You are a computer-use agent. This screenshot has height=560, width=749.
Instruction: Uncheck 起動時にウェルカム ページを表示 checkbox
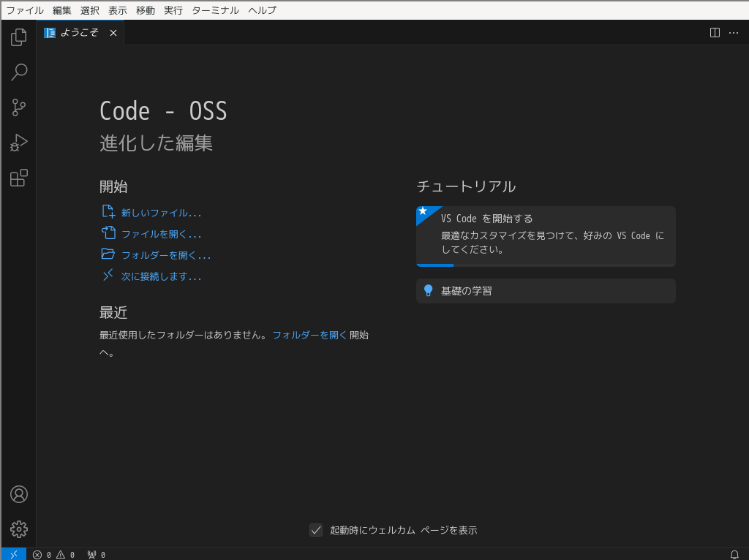click(x=316, y=530)
